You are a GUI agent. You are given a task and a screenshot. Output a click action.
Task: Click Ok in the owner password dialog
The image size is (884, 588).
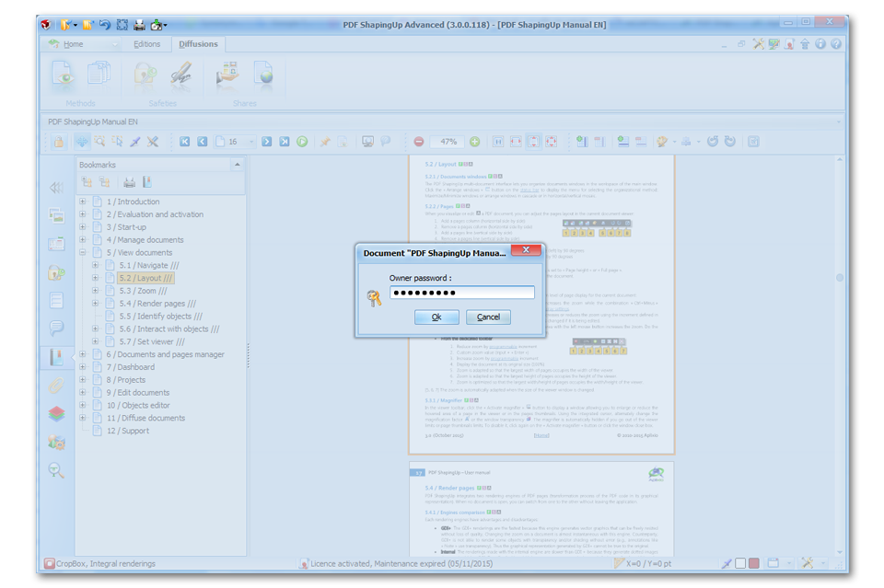coord(436,317)
